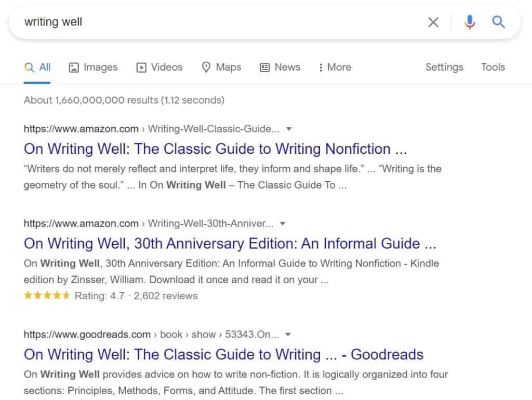
Task: Expand dropdown arrow beside first Amazon URL
Action: 289,129
